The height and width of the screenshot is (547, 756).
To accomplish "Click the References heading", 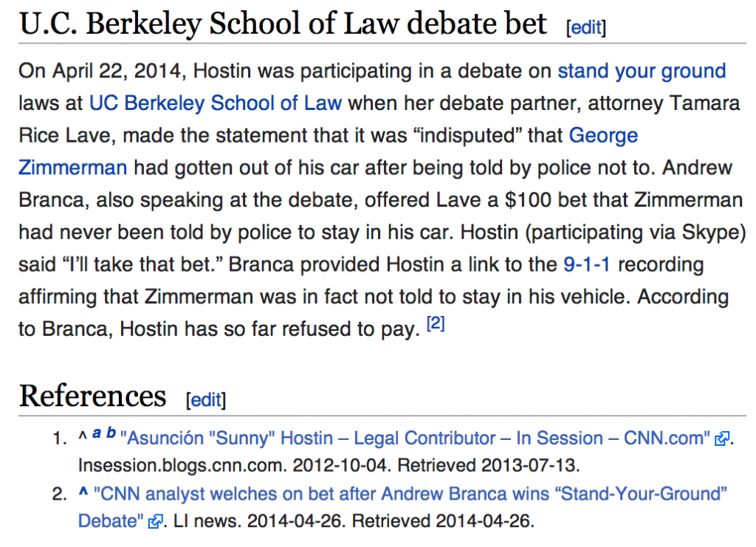I will click(92, 396).
